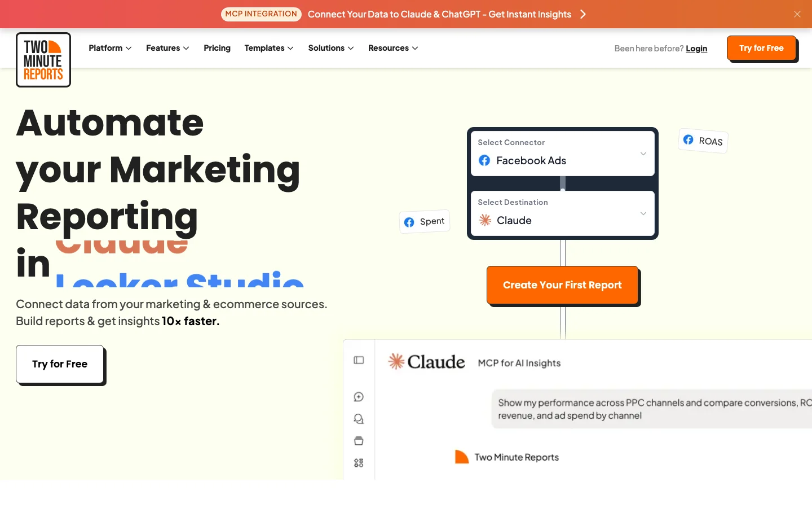
Task: Click the orange Try for Free header button
Action: 761,48
